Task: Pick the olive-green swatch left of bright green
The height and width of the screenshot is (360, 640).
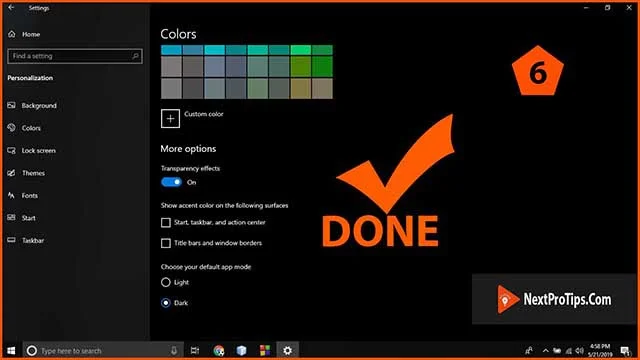Action: point(301,67)
